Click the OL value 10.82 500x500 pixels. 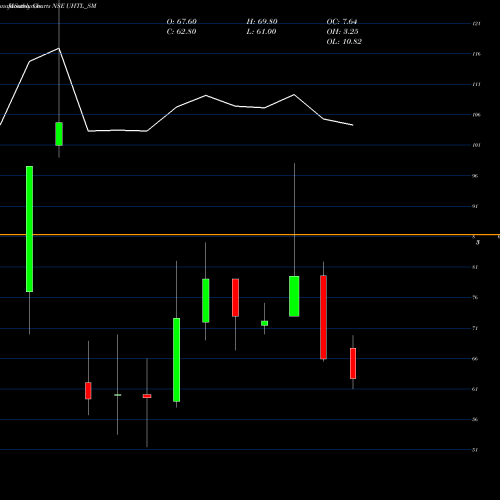click(x=352, y=42)
